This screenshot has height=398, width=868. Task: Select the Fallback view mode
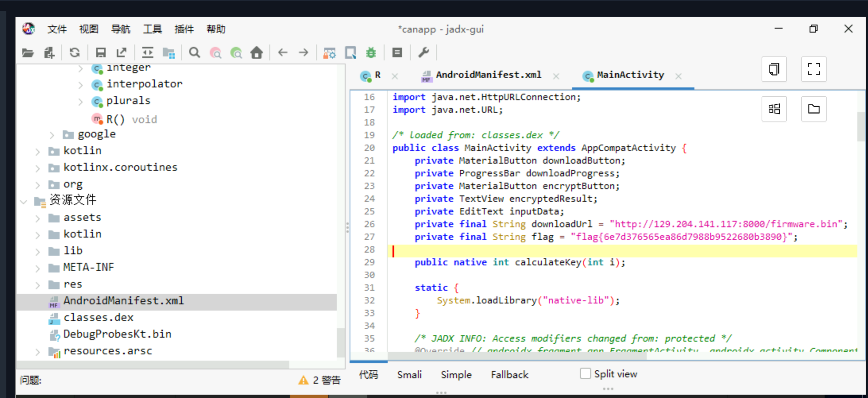[509, 375]
